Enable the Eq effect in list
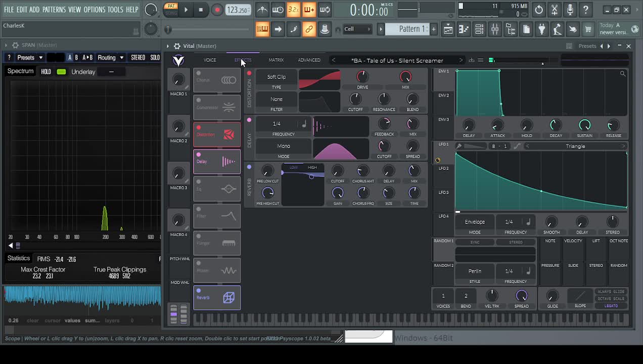Screen dimensions: 643x364 tap(199, 182)
